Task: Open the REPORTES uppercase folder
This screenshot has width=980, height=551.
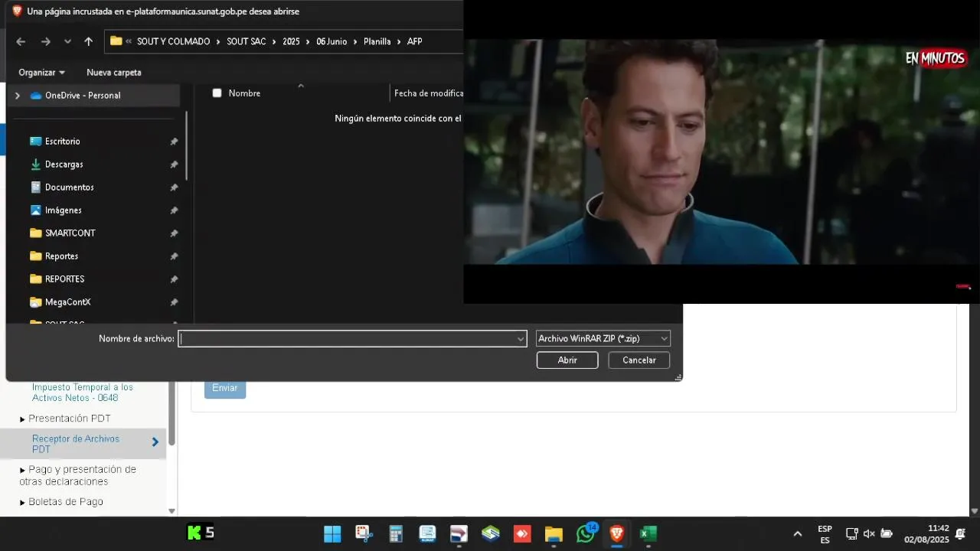Action: coord(64,279)
